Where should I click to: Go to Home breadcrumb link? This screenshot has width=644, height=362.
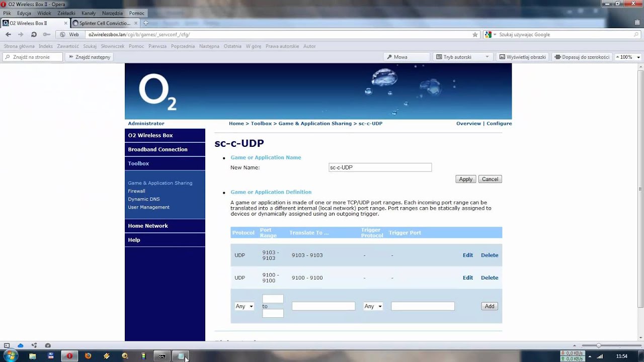(x=236, y=123)
